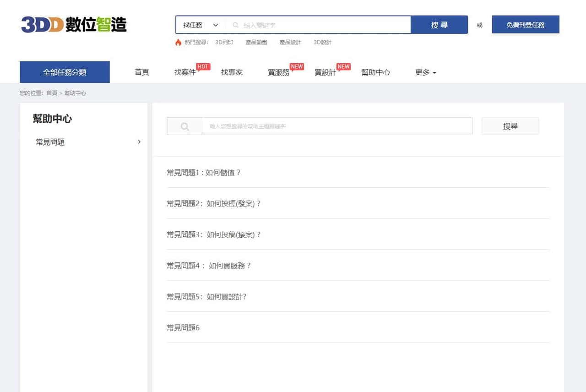Click the help topic keyword input field
This screenshot has width=586, height=392.
[337, 126]
